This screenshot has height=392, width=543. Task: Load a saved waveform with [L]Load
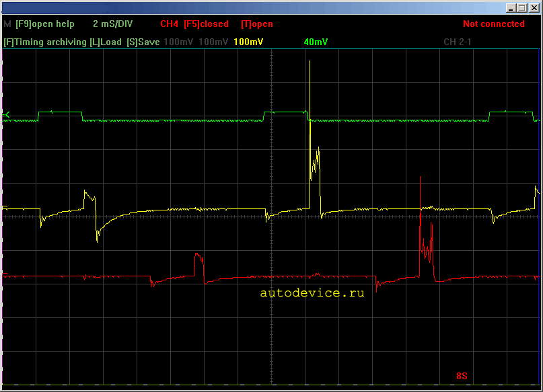(x=106, y=42)
